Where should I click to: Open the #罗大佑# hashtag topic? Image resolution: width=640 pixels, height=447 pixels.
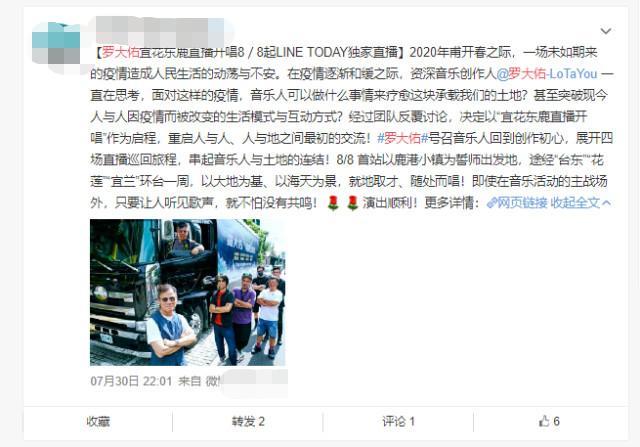click(402, 138)
